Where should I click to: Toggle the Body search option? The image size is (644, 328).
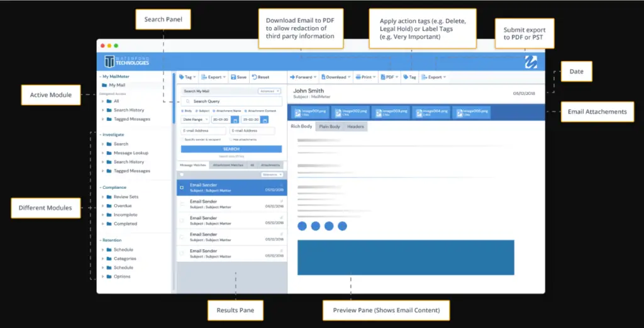(x=182, y=111)
